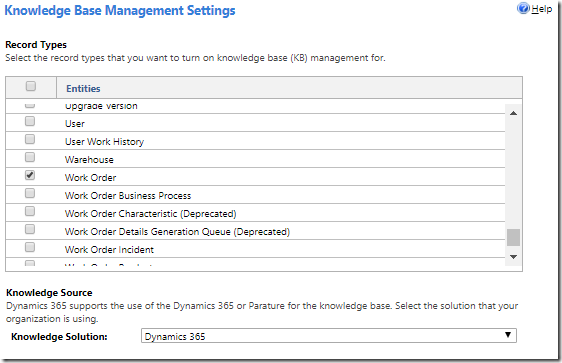Select the Warehouse entity row text

click(89, 160)
